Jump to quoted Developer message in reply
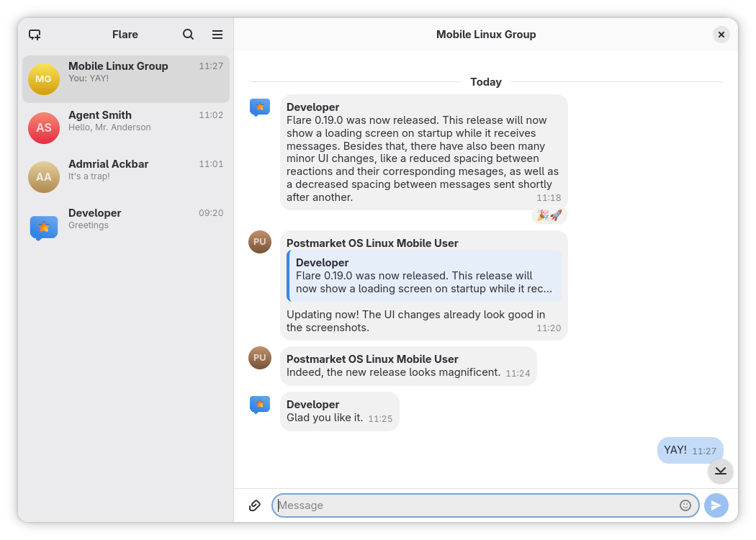The height and width of the screenshot is (540, 756). (424, 276)
